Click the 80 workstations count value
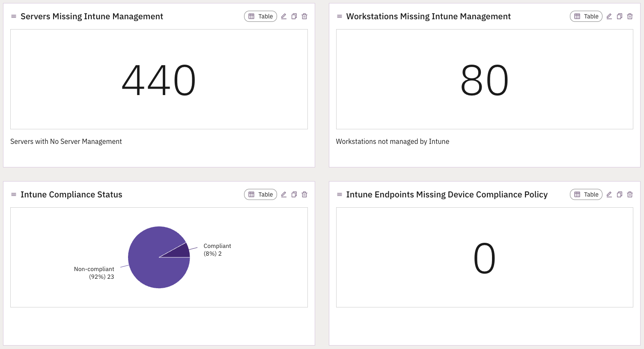The height and width of the screenshot is (349, 644). coord(484,80)
